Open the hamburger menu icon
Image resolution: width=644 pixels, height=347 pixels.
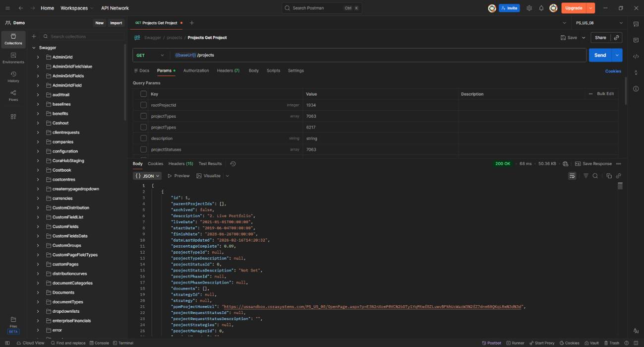[7, 8]
